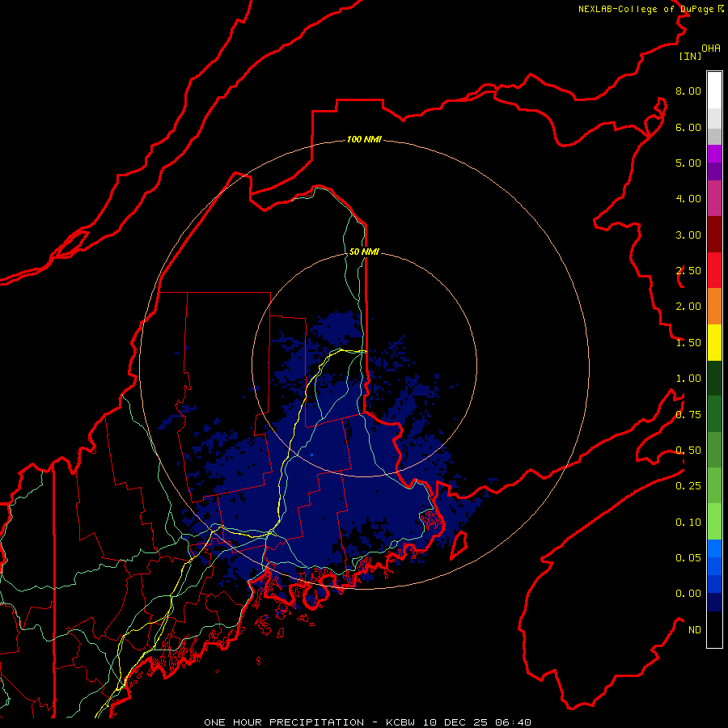Click the 2.50 legend value
The image size is (728, 728).
tap(688, 271)
